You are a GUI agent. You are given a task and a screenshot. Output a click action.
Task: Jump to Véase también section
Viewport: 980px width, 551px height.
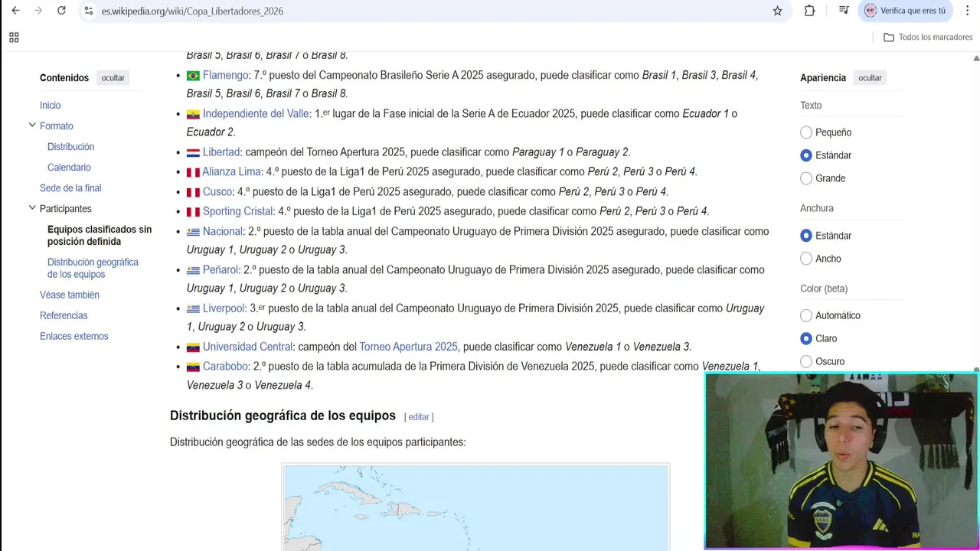70,295
